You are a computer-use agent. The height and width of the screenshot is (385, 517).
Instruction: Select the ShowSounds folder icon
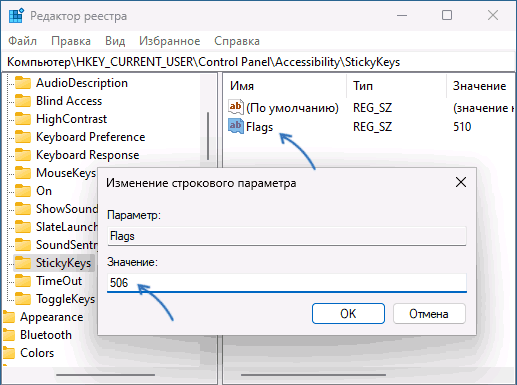coord(23,209)
